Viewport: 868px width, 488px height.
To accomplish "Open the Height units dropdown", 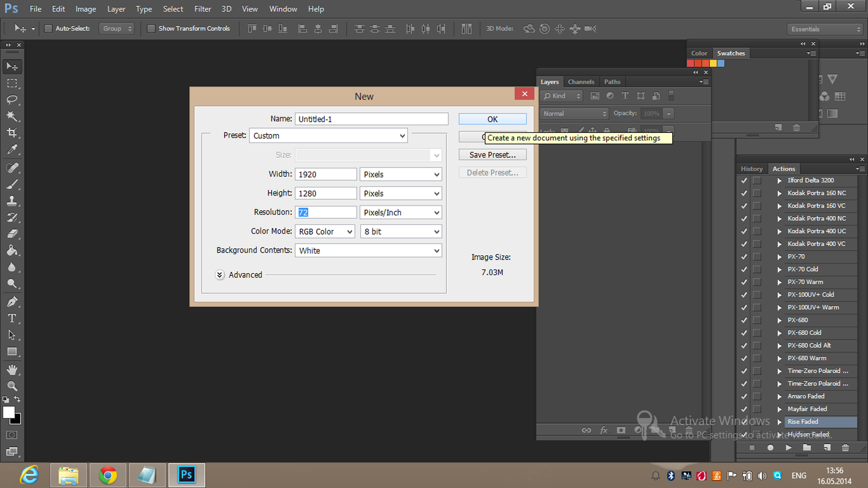I will pyautogui.click(x=401, y=193).
